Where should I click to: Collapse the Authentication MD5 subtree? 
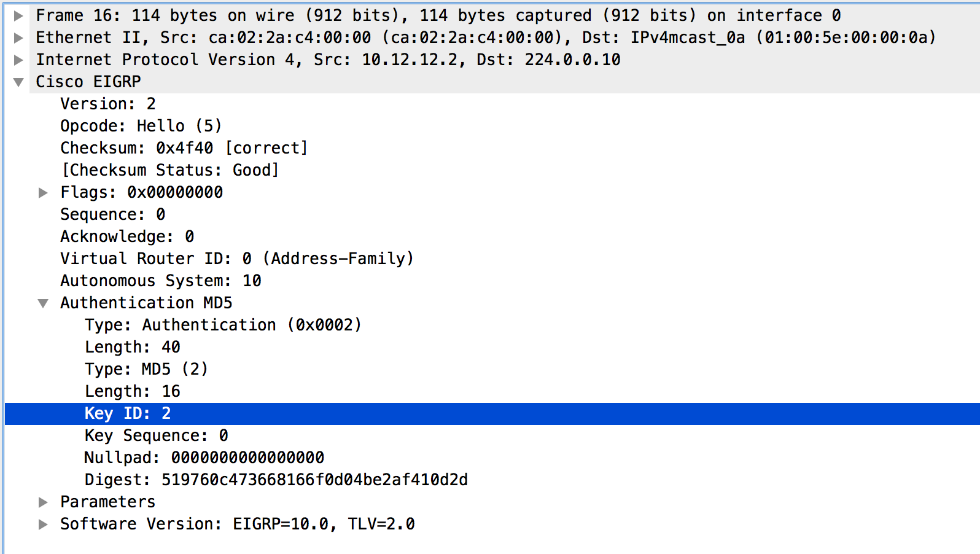[x=43, y=303]
